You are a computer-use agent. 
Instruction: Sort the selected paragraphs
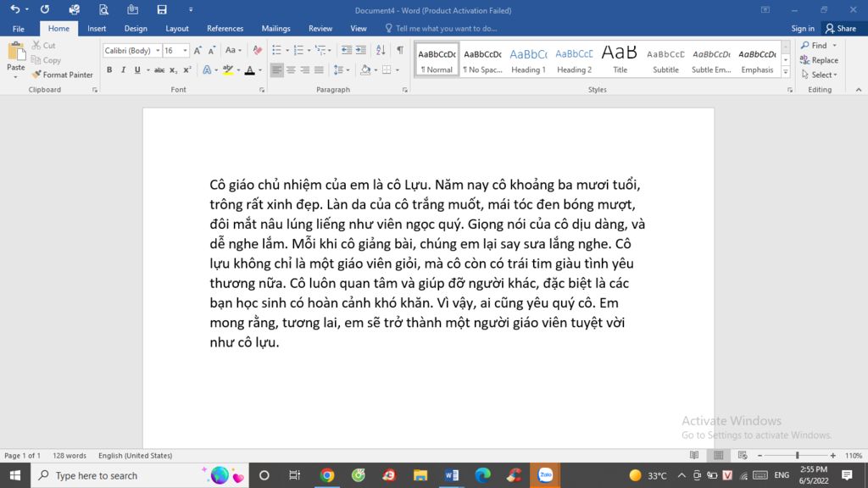click(381, 50)
